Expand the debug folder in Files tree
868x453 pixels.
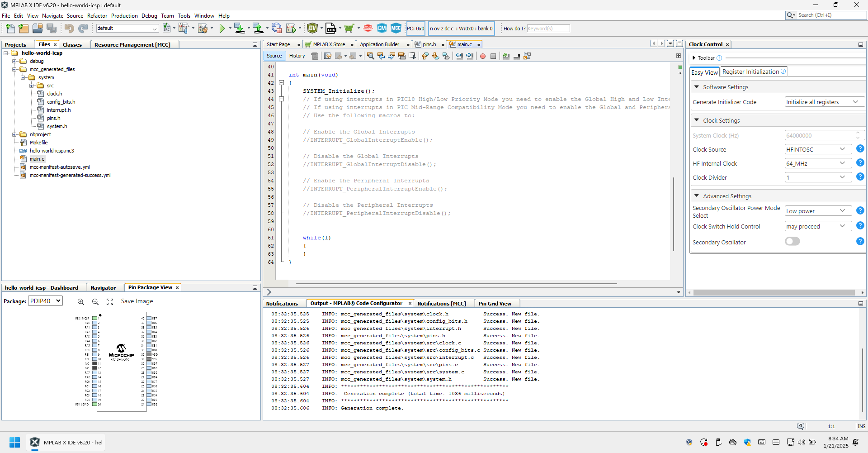[x=14, y=61]
